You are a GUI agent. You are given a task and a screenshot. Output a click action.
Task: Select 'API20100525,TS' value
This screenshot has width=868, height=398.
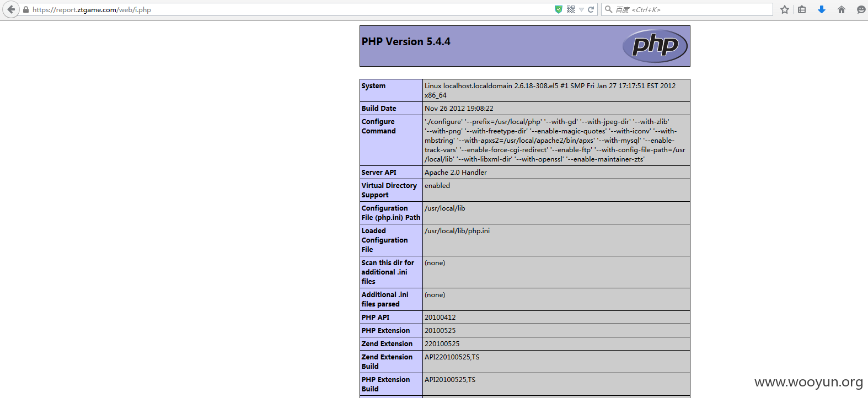coord(450,380)
